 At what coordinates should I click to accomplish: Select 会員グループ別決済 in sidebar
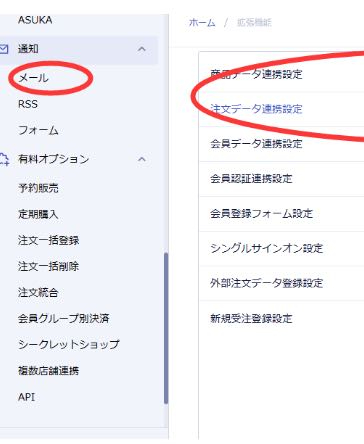pos(63,318)
